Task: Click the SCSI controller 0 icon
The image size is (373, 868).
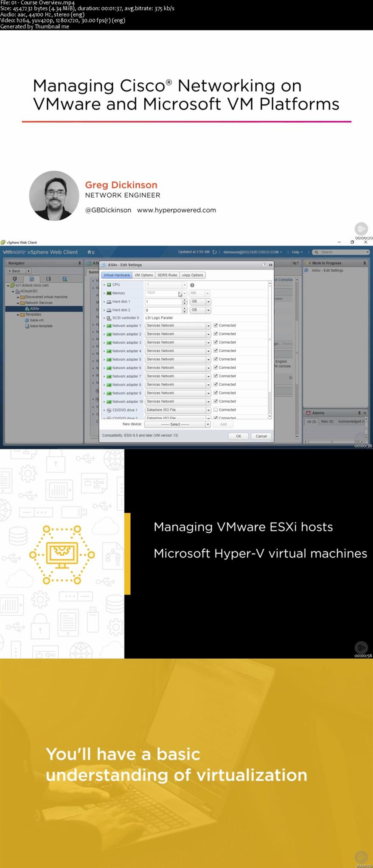Action: (109, 318)
